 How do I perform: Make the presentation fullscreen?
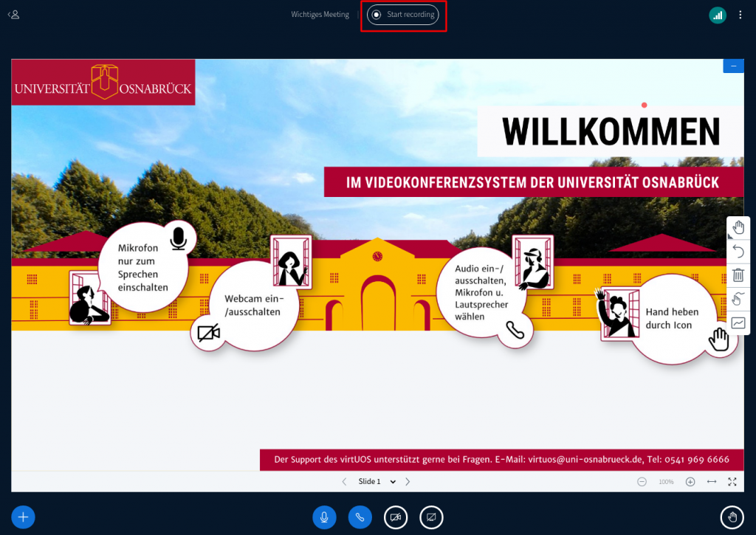tap(732, 481)
